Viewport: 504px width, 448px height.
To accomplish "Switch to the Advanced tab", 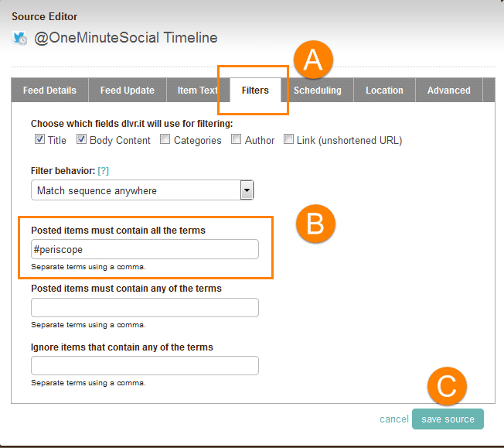I will click(x=448, y=90).
